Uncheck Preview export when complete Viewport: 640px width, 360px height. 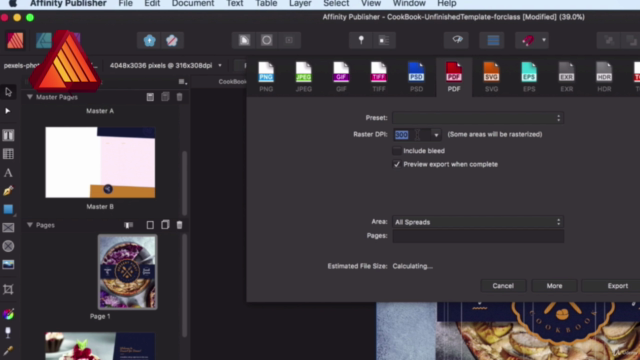396,164
